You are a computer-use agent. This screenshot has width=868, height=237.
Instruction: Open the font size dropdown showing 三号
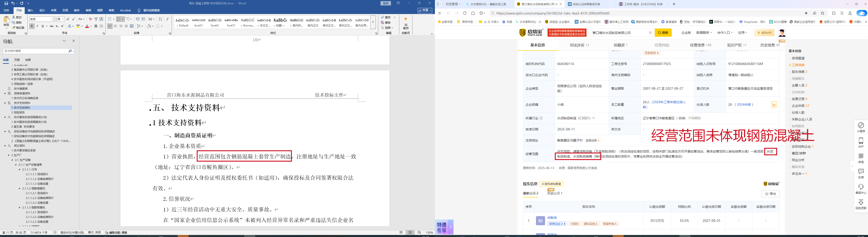click(x=59, y=19)
